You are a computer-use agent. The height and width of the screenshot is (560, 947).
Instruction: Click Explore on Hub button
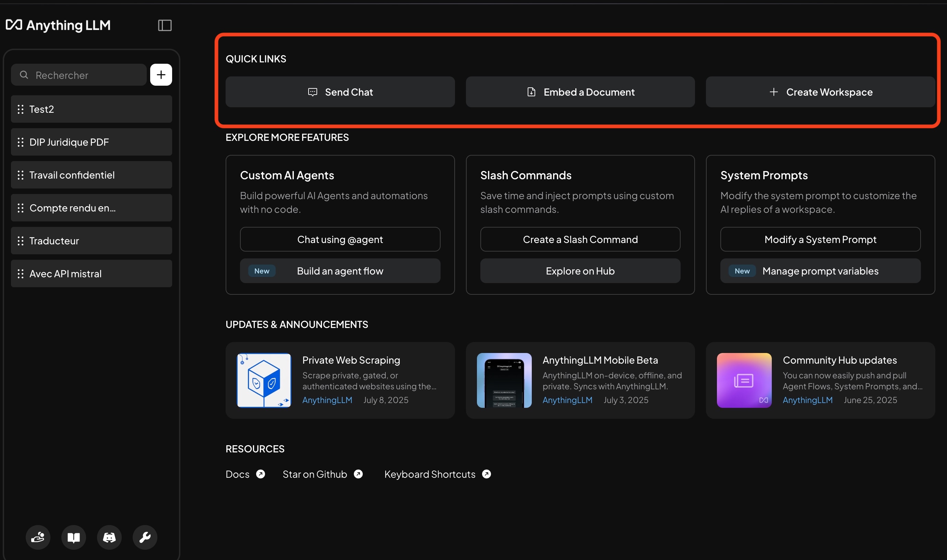click(580, 271)
